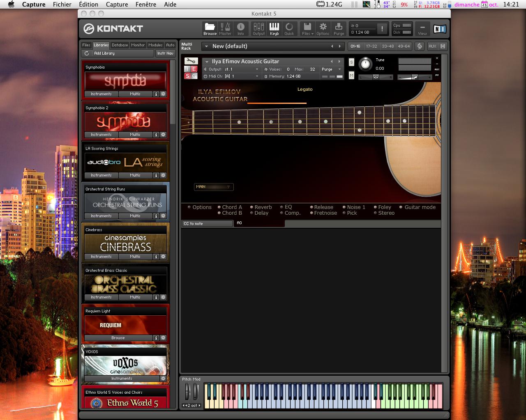This screenshot has height=420, width=526.
Task: Open the Browse folder icon in toolbar
Action: tap(210, 29)
